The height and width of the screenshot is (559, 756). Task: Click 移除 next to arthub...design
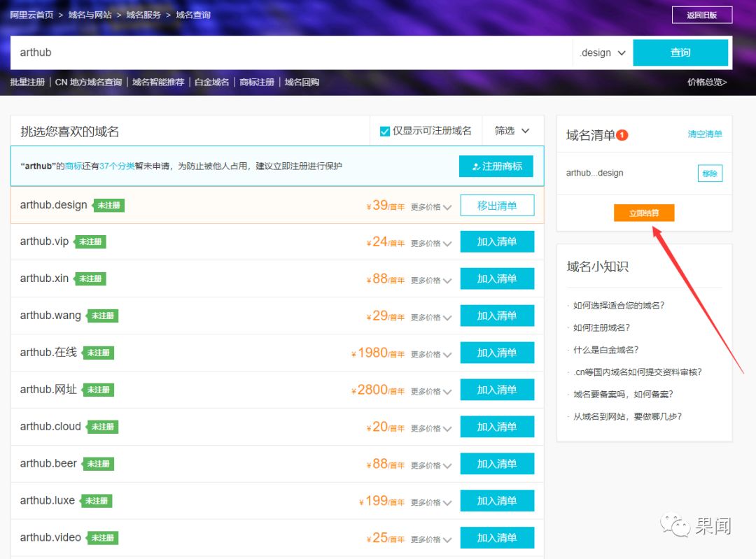pos(710,174)
